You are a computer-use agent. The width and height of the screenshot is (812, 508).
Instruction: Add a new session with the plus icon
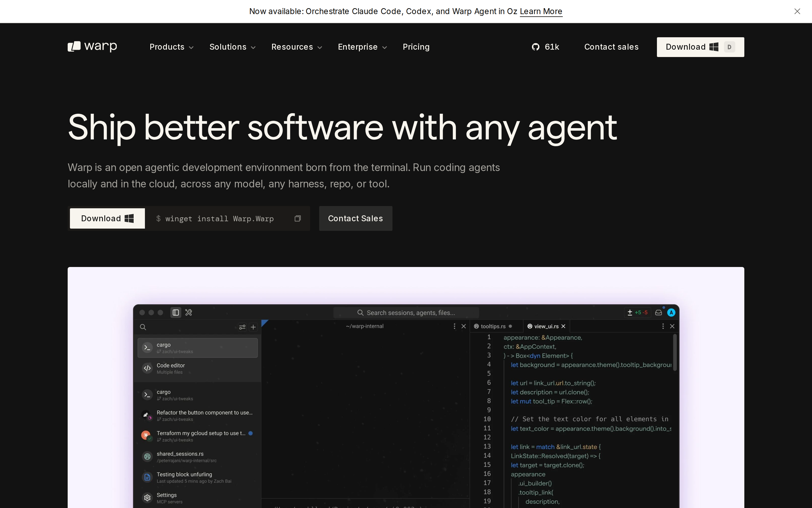point(253,327)
